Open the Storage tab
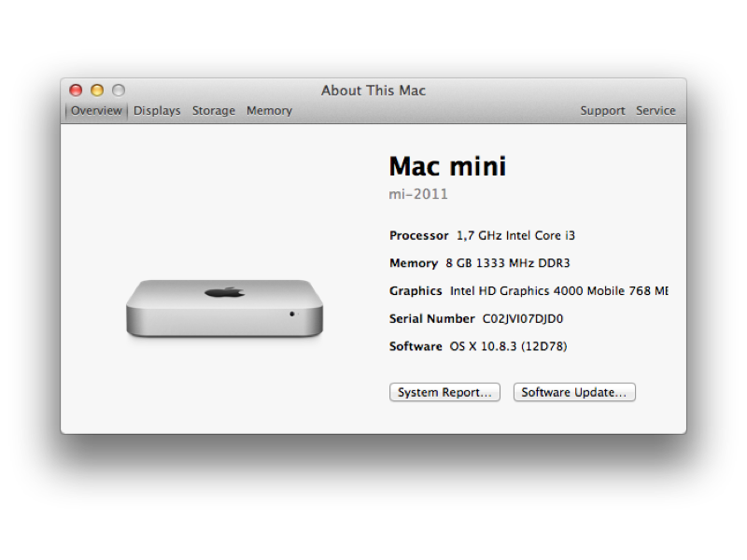 coord(214,110)
